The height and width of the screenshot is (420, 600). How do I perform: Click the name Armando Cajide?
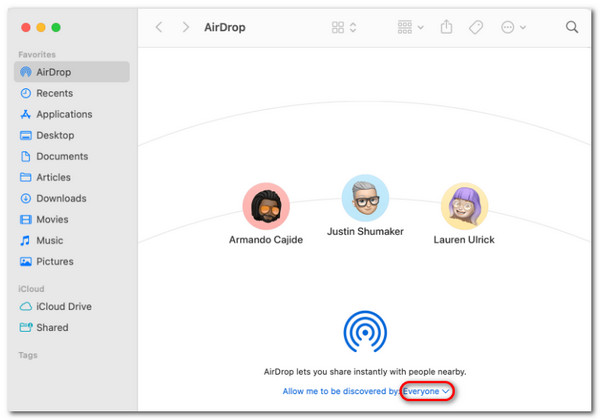coord(266,240)
